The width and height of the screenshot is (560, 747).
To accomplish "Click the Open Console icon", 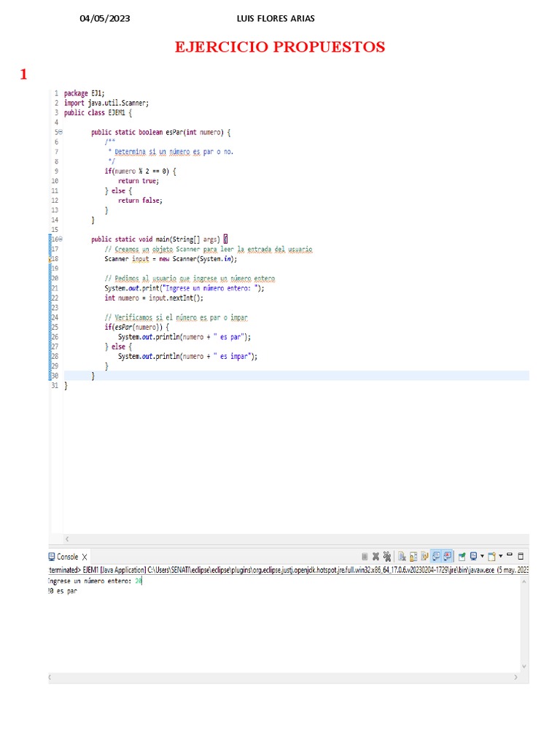I will (x=491, y=556).
